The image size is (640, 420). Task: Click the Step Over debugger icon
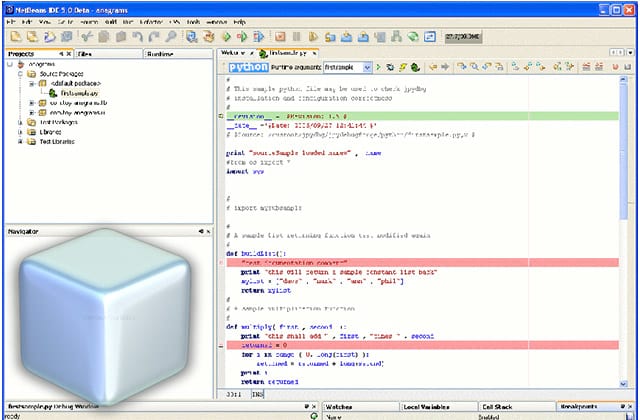tap(330, 37)
